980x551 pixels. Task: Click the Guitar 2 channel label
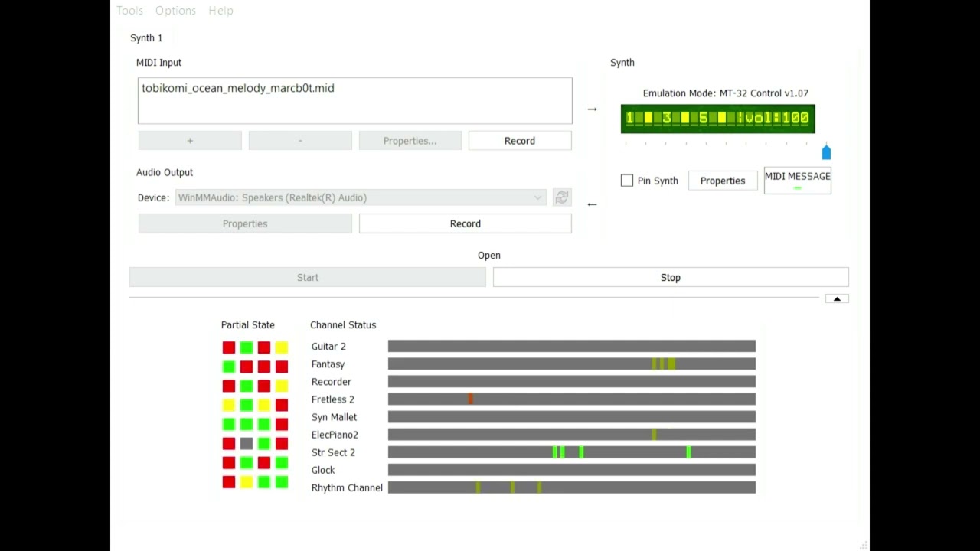(x=328, y=347)
